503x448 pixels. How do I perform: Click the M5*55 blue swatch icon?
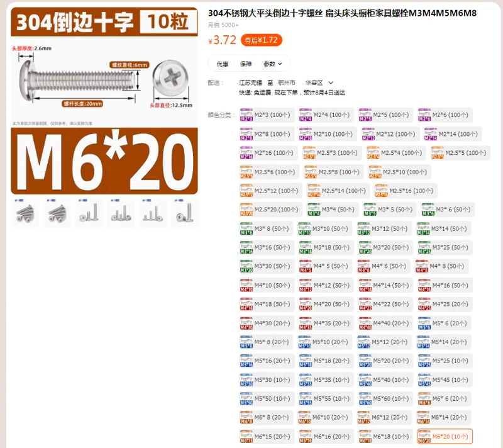click(x=306, y=398)
